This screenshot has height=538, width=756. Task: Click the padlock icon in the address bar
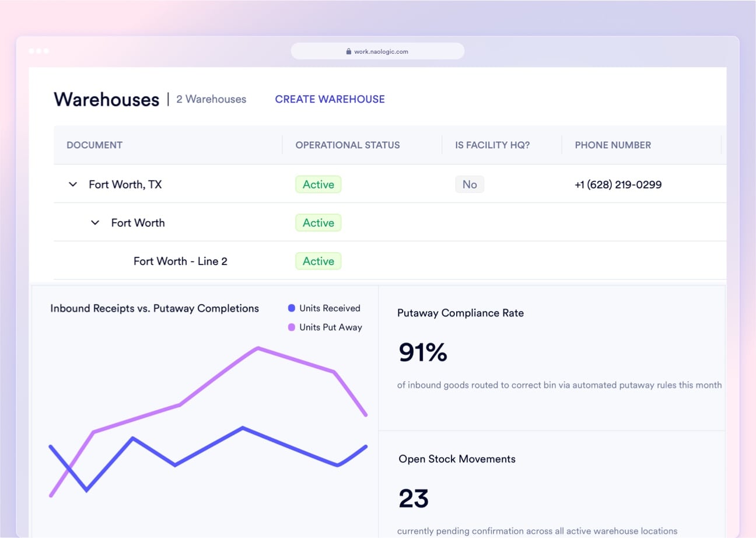pyautogui.click(x=348, y=51)
